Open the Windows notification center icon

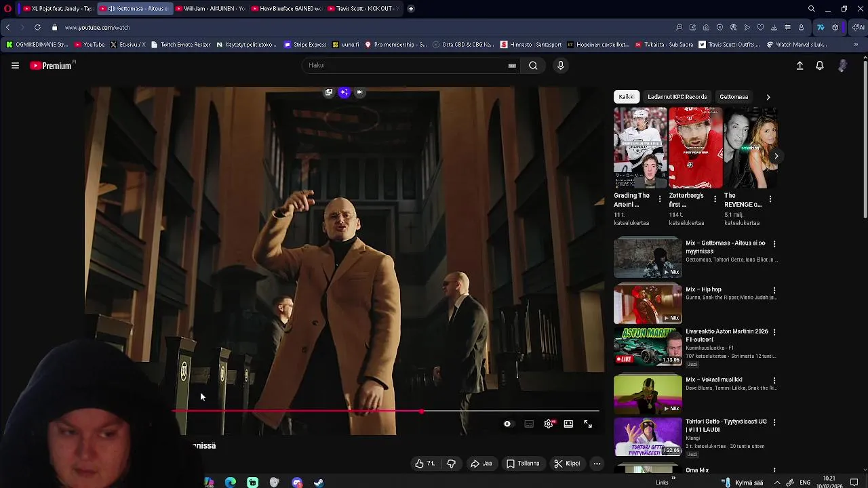click(854, 483)
